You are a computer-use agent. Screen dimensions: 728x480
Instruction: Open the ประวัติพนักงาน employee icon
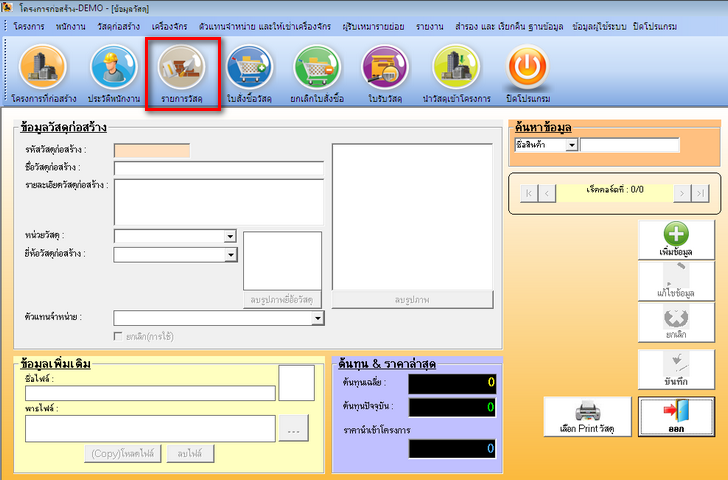[114, 67]
